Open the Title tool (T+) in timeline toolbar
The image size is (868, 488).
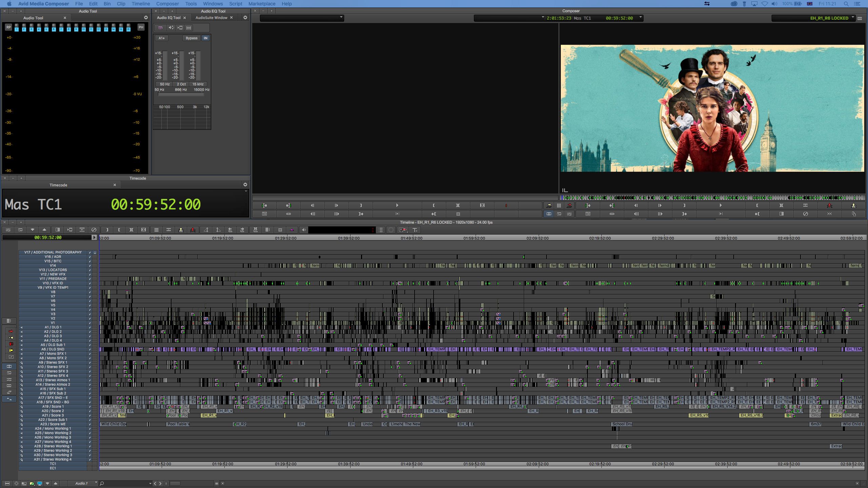[x=415, y=230]
